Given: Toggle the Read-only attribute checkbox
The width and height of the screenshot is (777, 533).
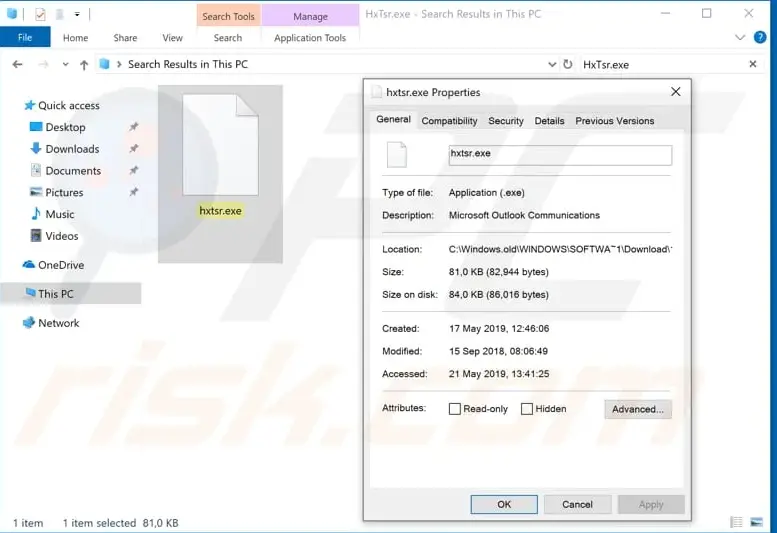Looking at the screenshot, I should coord(454,409).
